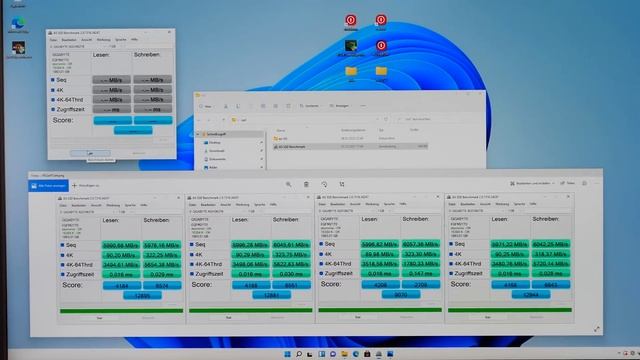Screen dimensions: 640x360
Task: Open Datei menu in top AS SSD window
Action: pyautogui.click(x=53, y=40)
